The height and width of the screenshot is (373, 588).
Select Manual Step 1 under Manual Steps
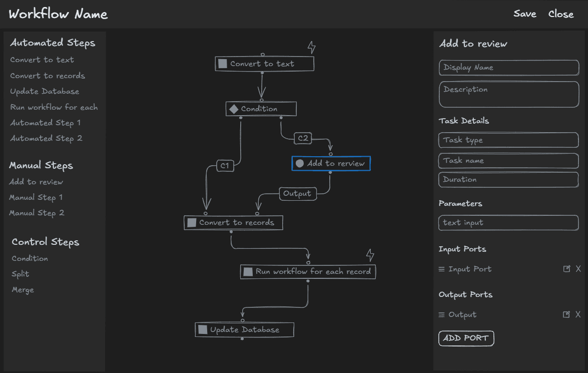[x=36, y=197]
